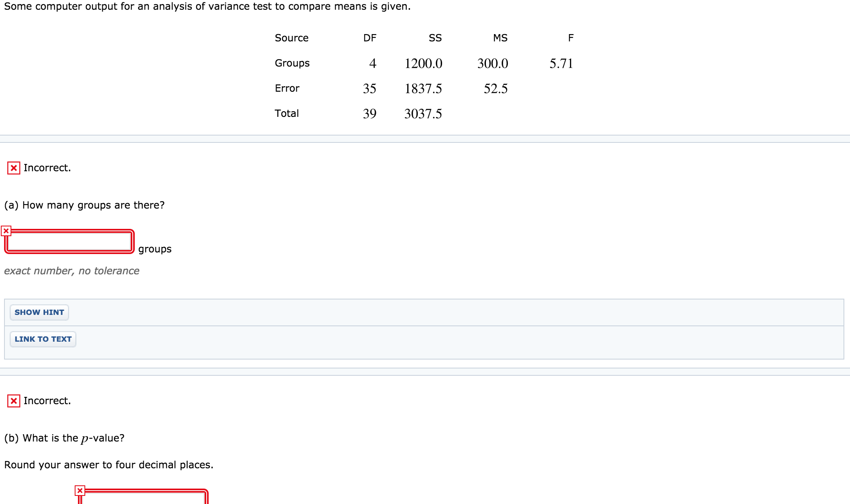Screen dimensions: 850x504
Task: Click the F statistic value 5.71
Action: click(x=561, y=63)
